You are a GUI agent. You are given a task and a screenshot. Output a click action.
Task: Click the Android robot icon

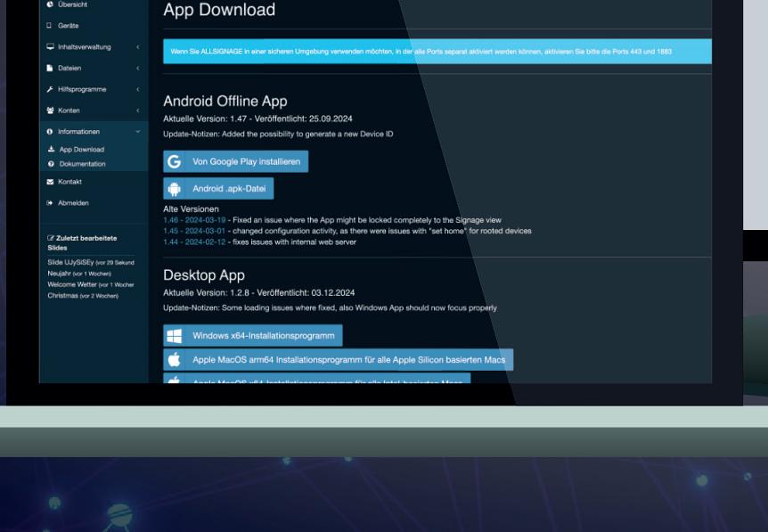point(174,189)
